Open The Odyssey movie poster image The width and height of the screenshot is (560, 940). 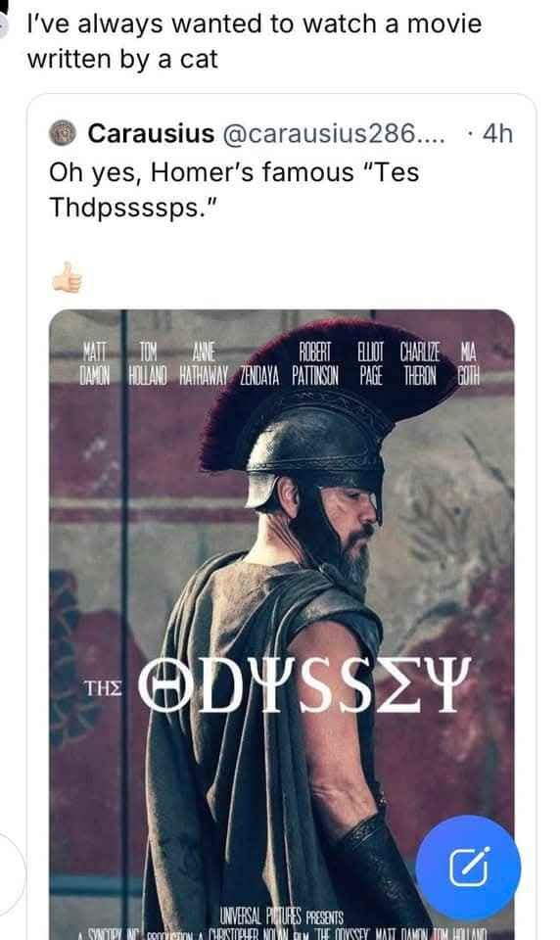click(281, 624)
